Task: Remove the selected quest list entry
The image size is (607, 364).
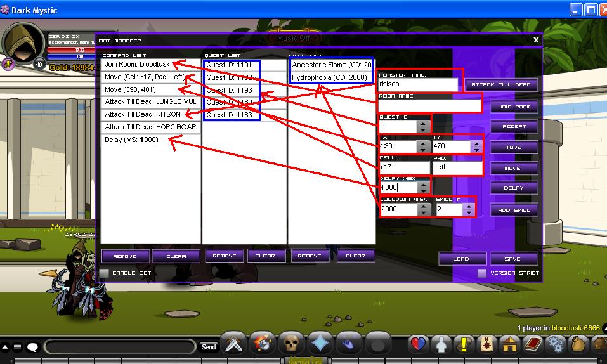Action: (225, 256)
